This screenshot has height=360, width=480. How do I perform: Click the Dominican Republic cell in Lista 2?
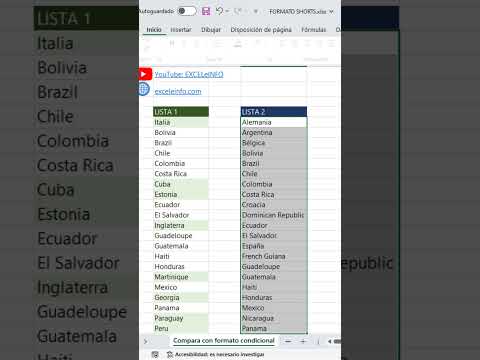274,215
